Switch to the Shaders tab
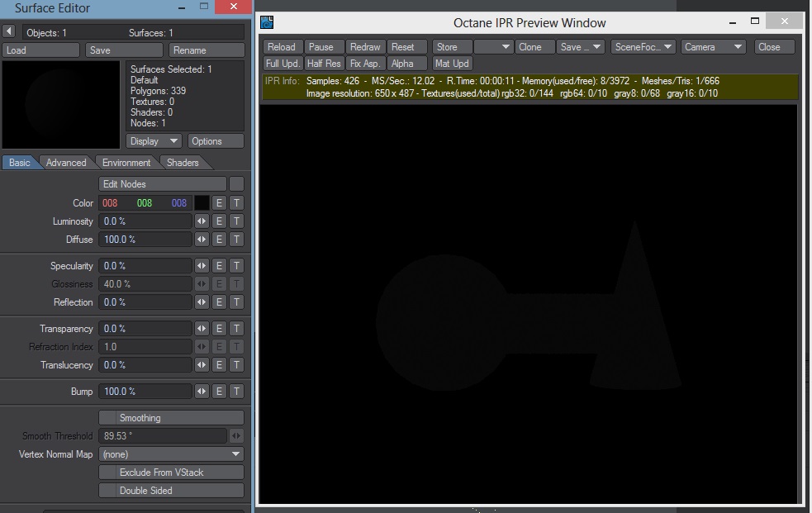 (x=183, y=163)
